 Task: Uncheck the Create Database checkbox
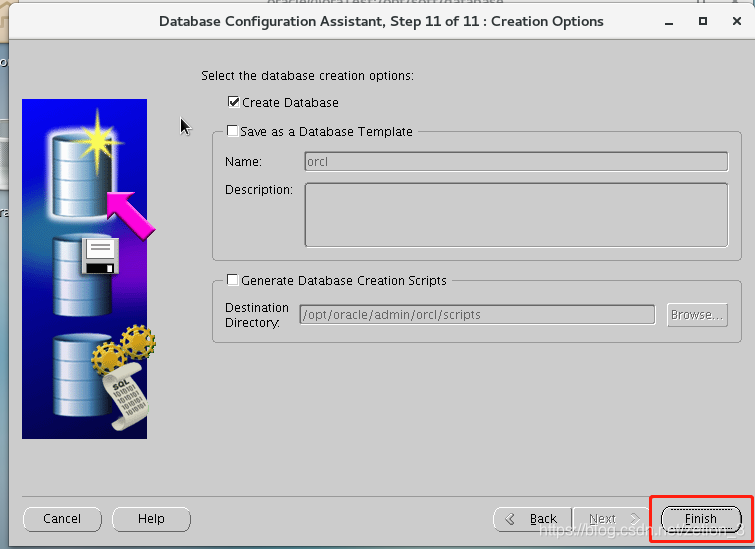(x=234, y=102)
